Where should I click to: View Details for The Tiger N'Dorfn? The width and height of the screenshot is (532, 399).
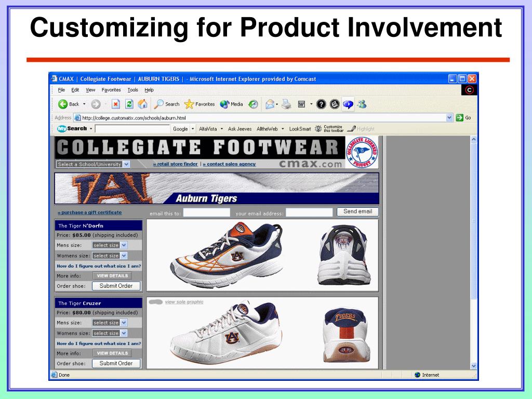pyautogui.click(x=112, y=276)
